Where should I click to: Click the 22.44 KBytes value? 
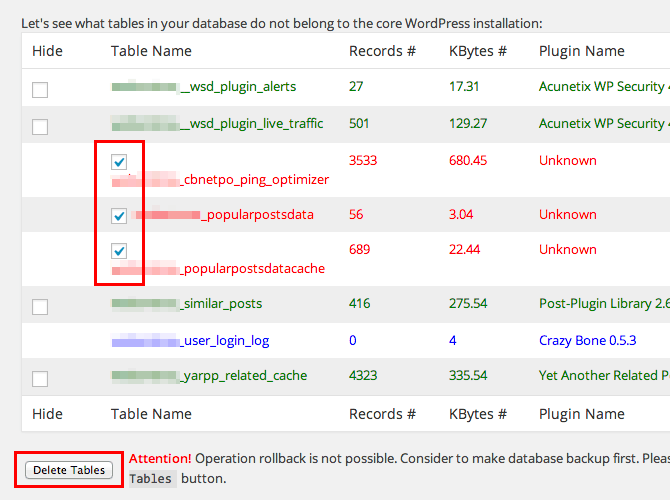pos(464,249)
